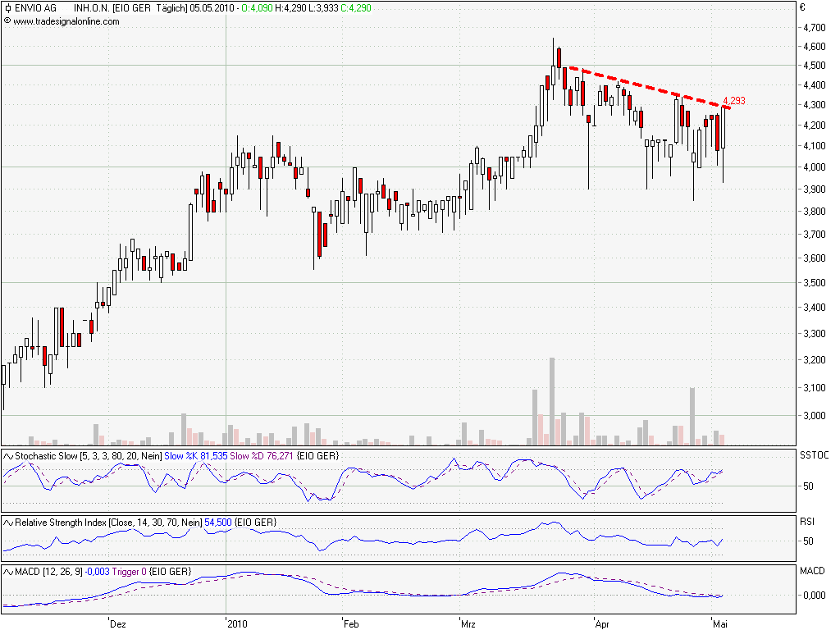Click the Apr marker on time axis
Viewport: 840px width, 630px height.
[x=602, y=623]
